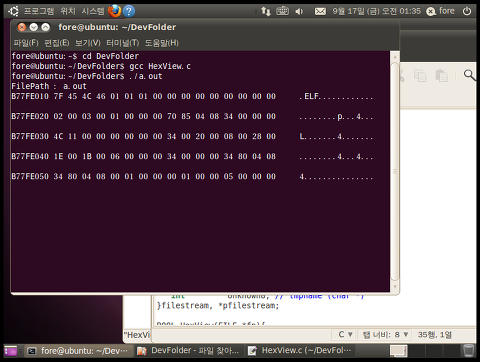
Task: Click the show desktop icon in bottom panel
Action: pos(11,351)
